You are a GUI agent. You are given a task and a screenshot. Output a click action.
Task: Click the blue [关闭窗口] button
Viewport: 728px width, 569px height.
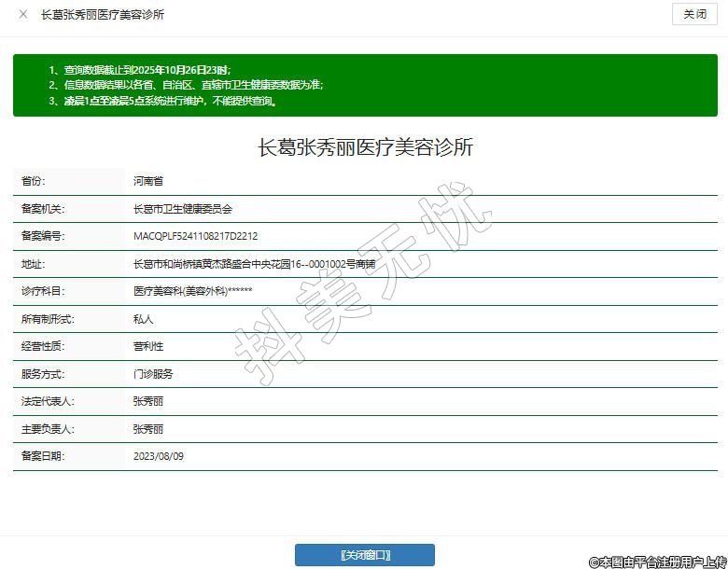coord(364,555)
